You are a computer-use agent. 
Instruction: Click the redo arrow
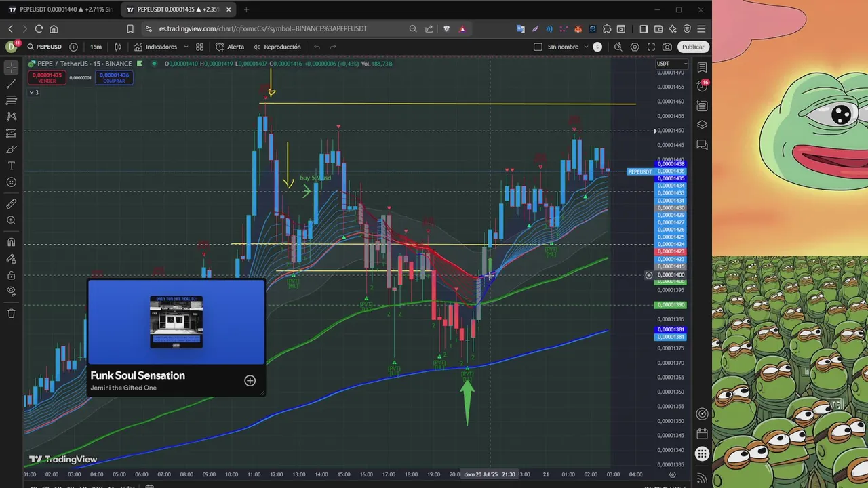point(333,47)
